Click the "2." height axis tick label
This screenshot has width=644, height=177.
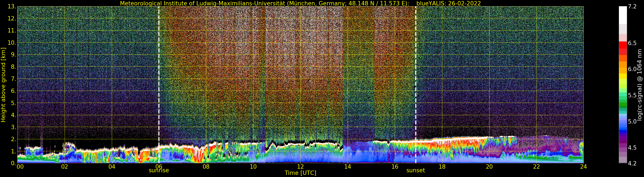[x=13, y=139]
